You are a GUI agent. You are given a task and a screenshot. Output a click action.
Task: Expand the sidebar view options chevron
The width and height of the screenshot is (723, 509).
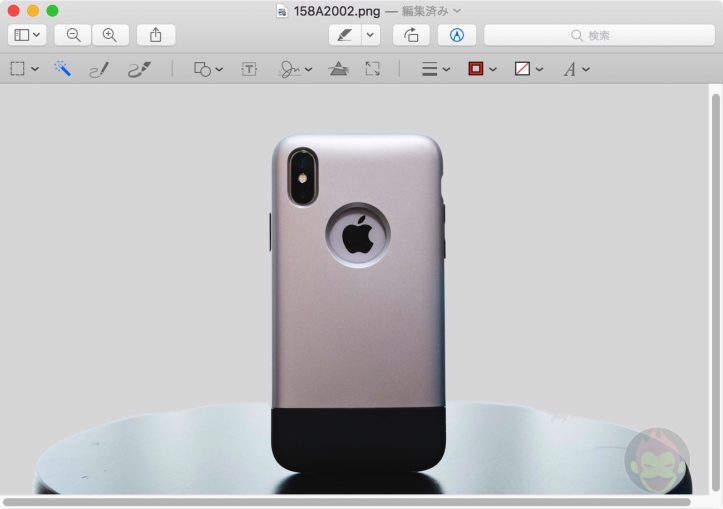pos(37,35)
